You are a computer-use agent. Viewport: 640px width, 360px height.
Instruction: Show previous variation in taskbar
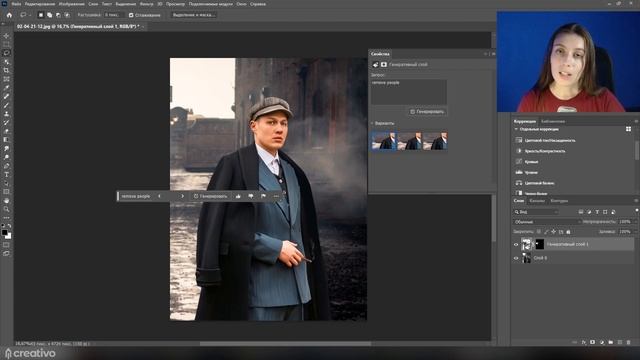(x=159, y=196)
